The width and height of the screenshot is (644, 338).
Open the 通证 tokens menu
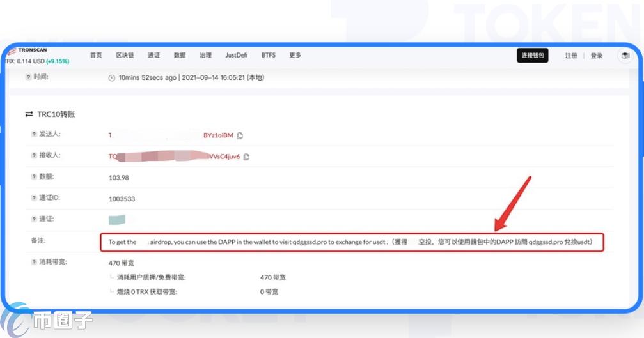[x=154, y=55]
